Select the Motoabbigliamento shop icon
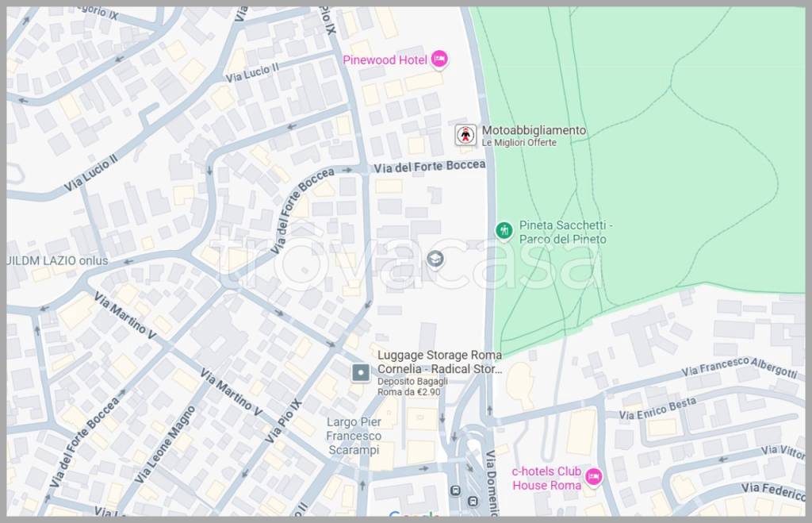Image resolution: width=812 pixels, height=523 pixels. click(465, 135)
